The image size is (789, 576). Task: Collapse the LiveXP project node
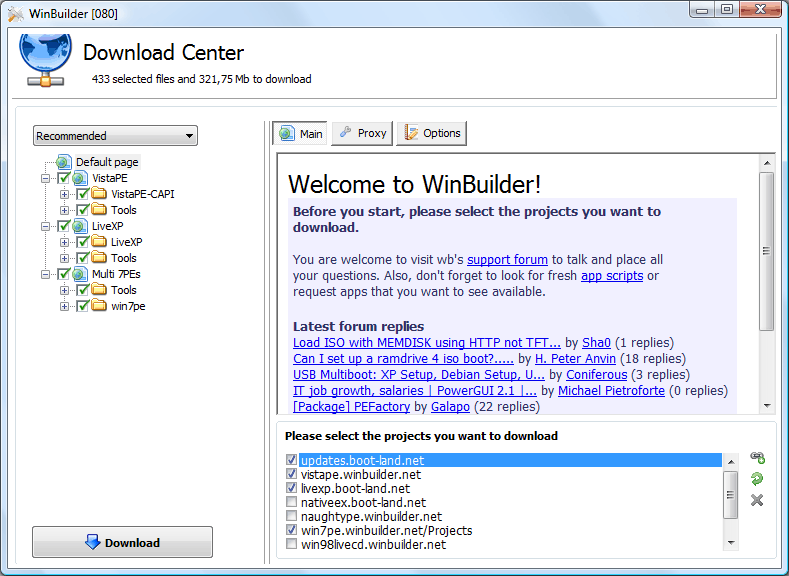(x=45, y=226)
